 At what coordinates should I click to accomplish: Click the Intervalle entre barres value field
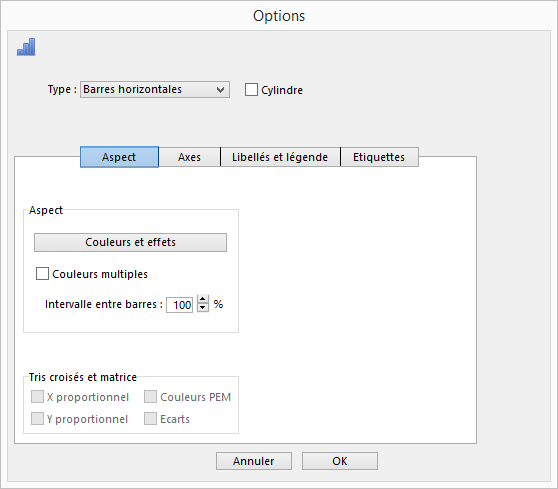[180, 305]
